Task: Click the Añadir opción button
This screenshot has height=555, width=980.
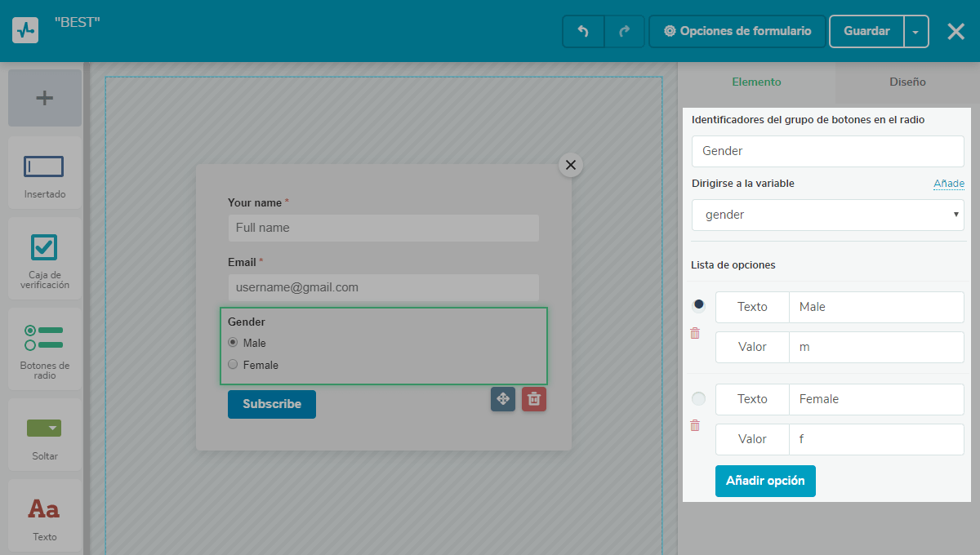Action: point(765,481)
